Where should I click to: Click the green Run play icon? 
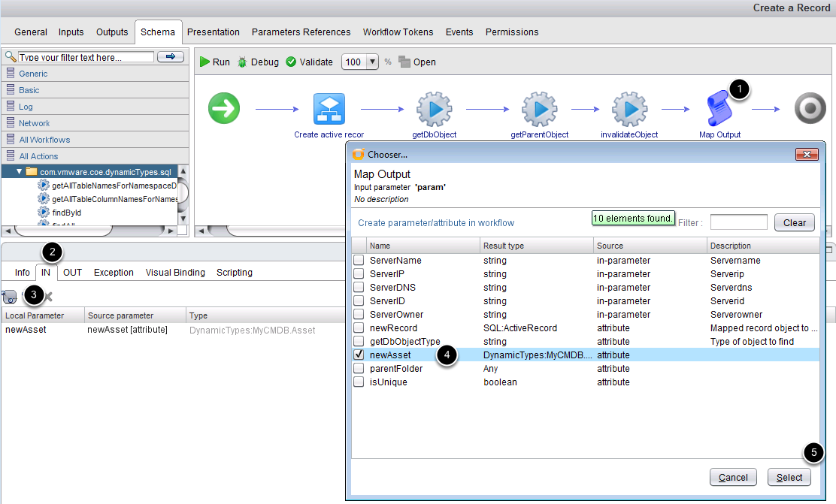coord(204,62)
